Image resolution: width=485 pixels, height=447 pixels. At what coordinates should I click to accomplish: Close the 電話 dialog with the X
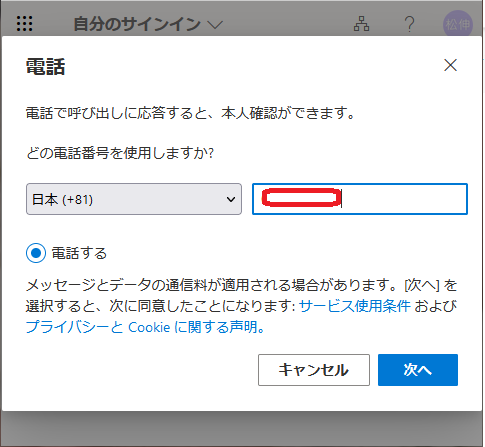click(x=450, y=65)
